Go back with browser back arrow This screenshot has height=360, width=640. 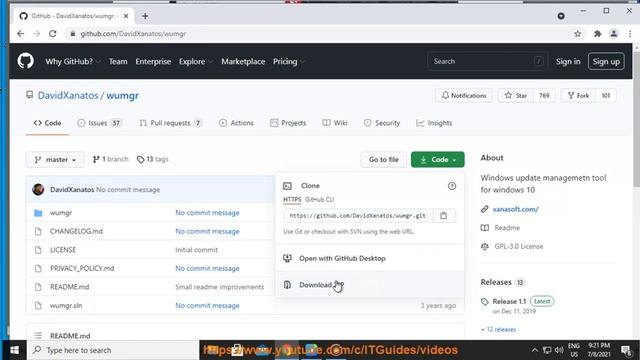click(20, 34)
